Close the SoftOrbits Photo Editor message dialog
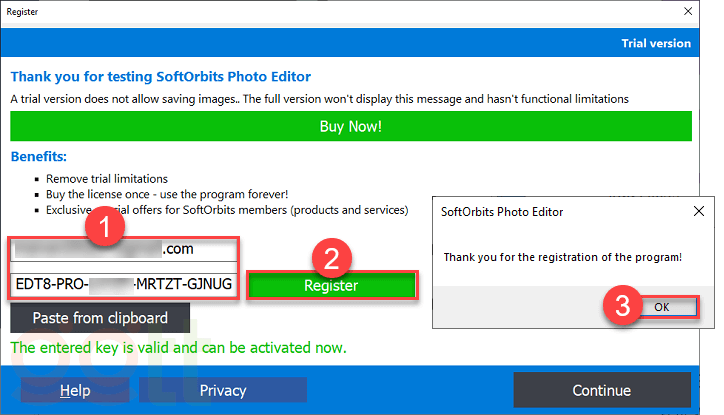This screenshot has height=415, width=724. tap(697, 212)
